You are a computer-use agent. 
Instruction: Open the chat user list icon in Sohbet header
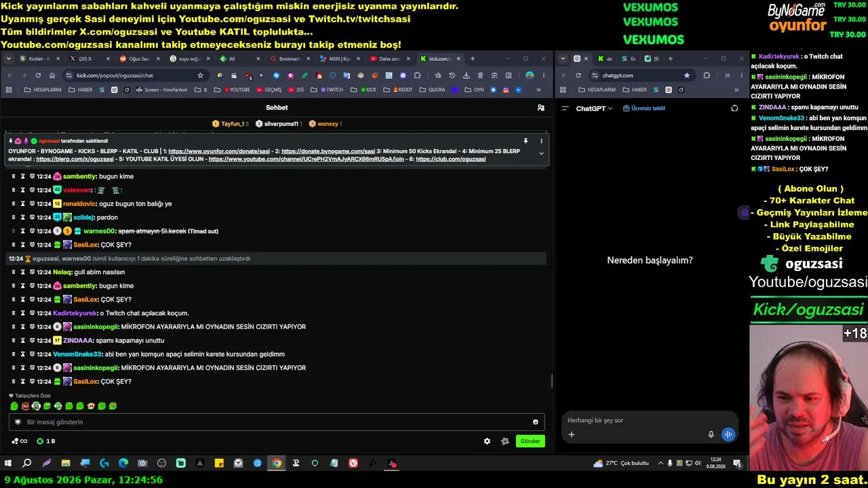pos(540,108)
